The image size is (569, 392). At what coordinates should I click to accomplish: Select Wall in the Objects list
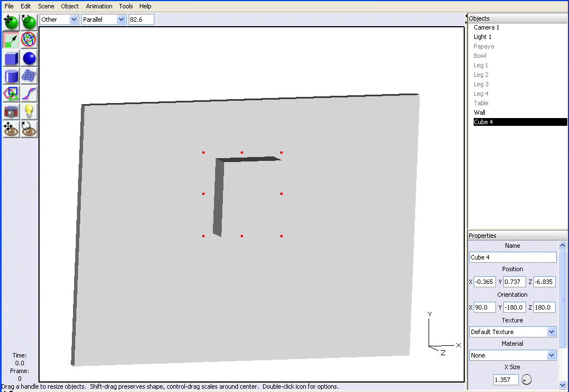pos(479,112)
